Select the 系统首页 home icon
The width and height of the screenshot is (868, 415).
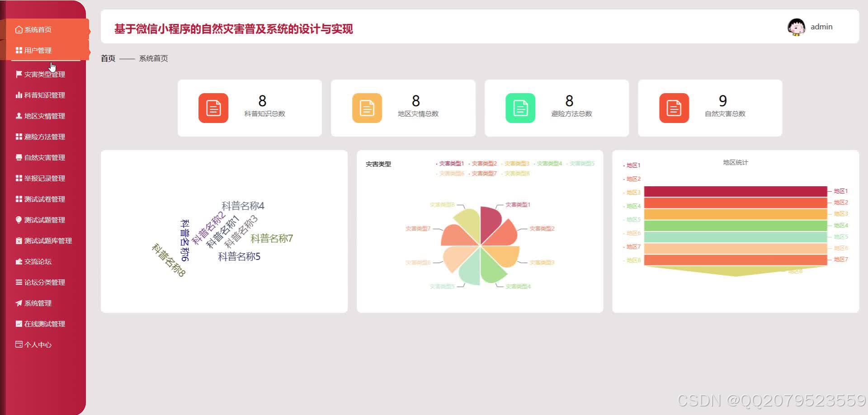pyautogui.click(x=19, y=29)
